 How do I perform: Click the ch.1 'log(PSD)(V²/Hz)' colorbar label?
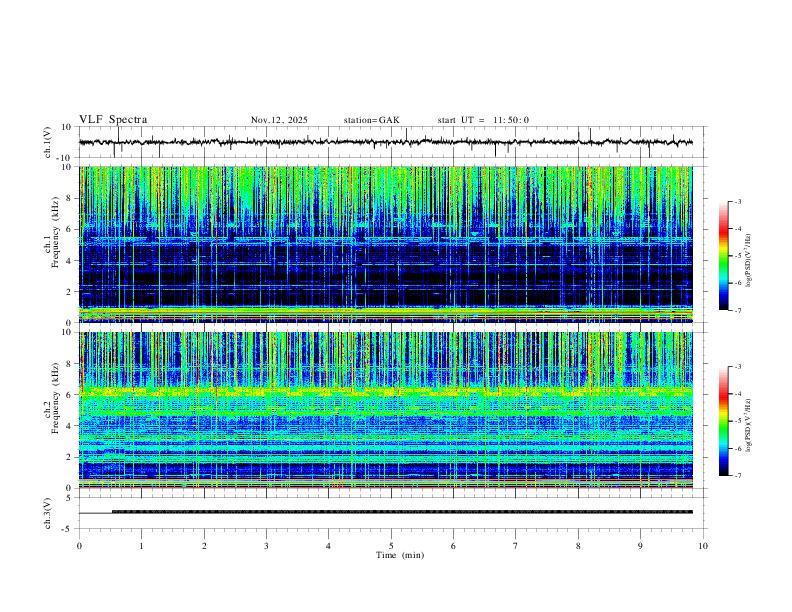click(x=749, y=261)
